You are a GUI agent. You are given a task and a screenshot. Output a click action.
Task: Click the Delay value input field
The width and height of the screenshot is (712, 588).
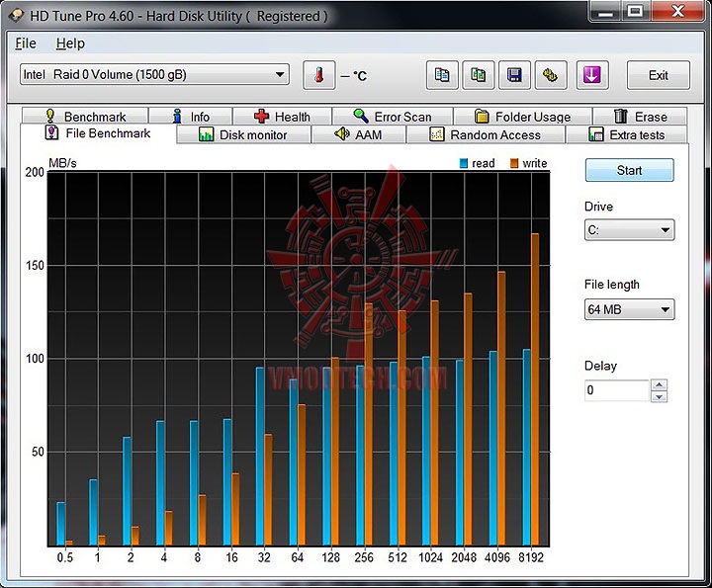coord(617,390)
